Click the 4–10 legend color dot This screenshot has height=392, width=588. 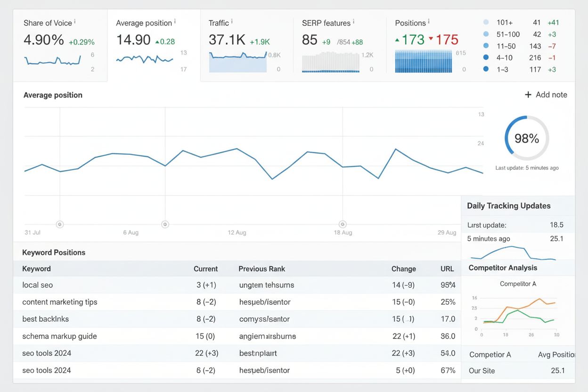click(486, 57)
